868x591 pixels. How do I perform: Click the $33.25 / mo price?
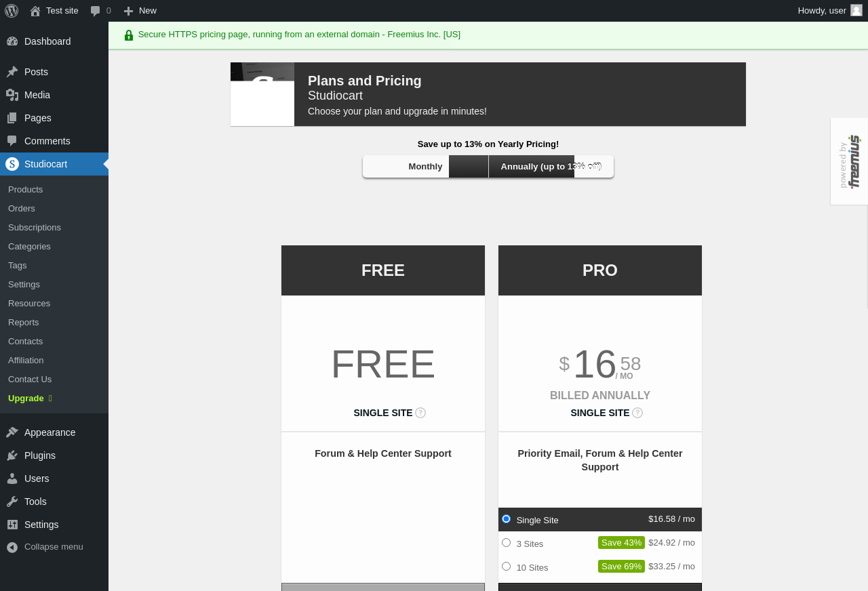click(671, 567)
